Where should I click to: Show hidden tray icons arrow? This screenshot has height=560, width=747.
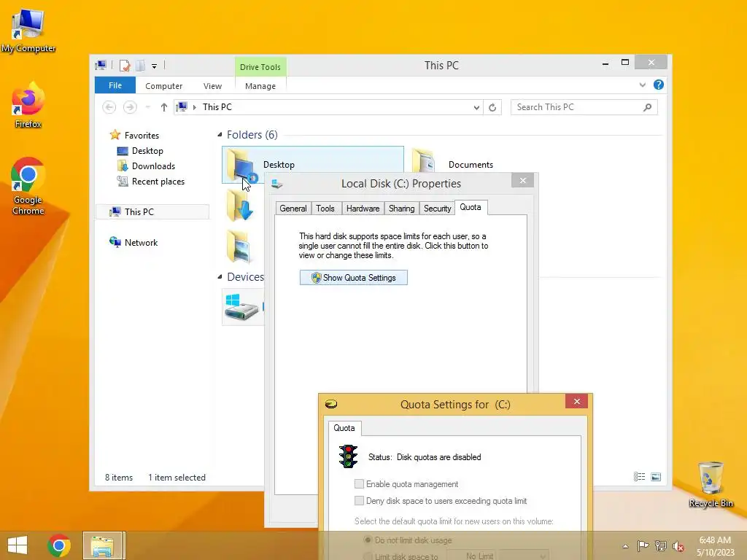(625, 546)
